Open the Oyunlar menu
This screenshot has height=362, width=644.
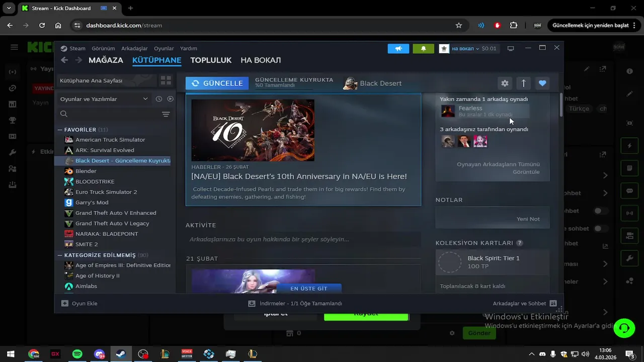coord(164,48)
